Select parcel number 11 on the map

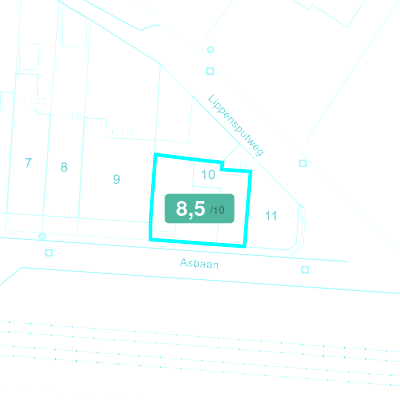tap(271, 216)
